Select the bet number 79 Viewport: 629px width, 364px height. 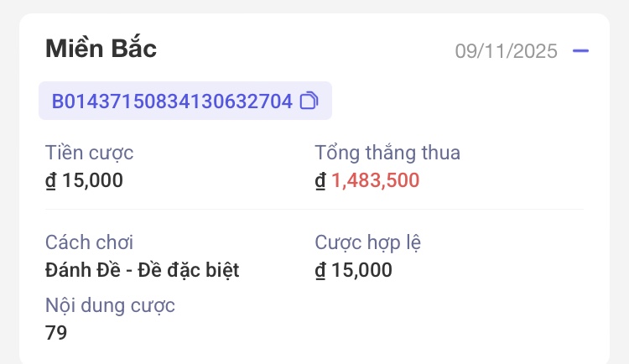pyautogui.click(x=56, y=333)
